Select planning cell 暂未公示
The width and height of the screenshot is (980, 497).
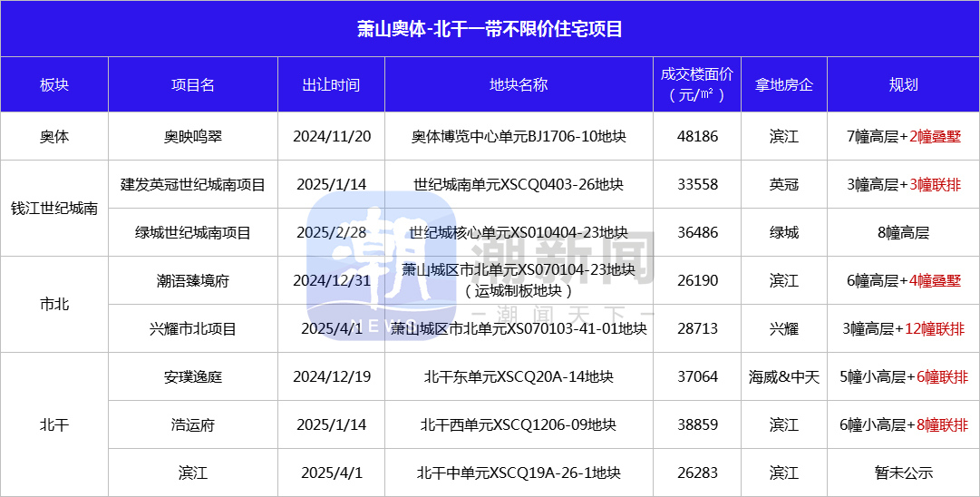903,473
